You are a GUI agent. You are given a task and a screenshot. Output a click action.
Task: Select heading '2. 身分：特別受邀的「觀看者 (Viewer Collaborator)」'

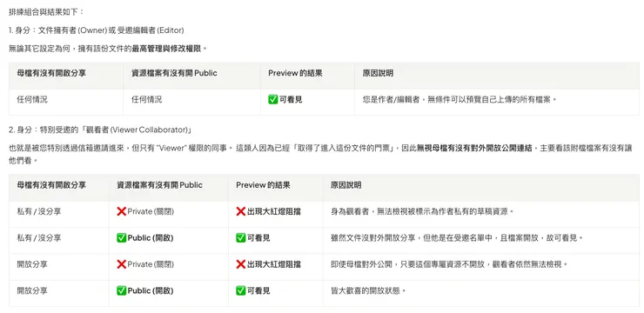(x=101, y=130)
